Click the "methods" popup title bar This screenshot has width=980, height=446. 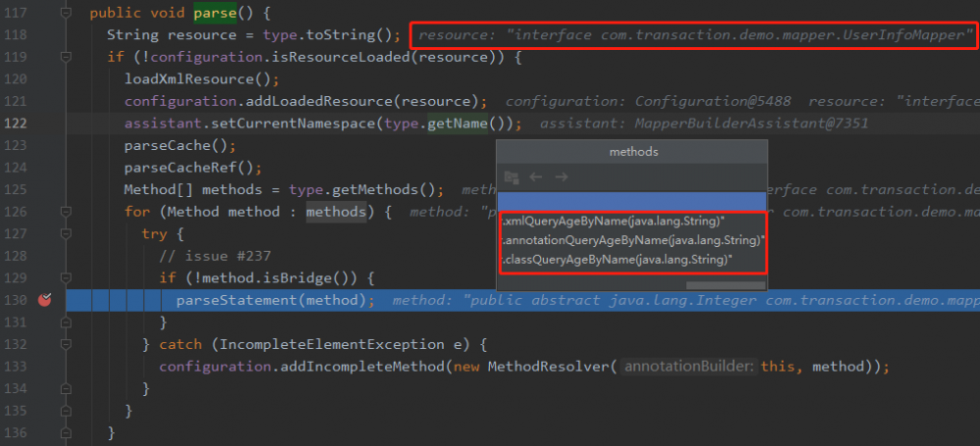[x=632, y=152]
